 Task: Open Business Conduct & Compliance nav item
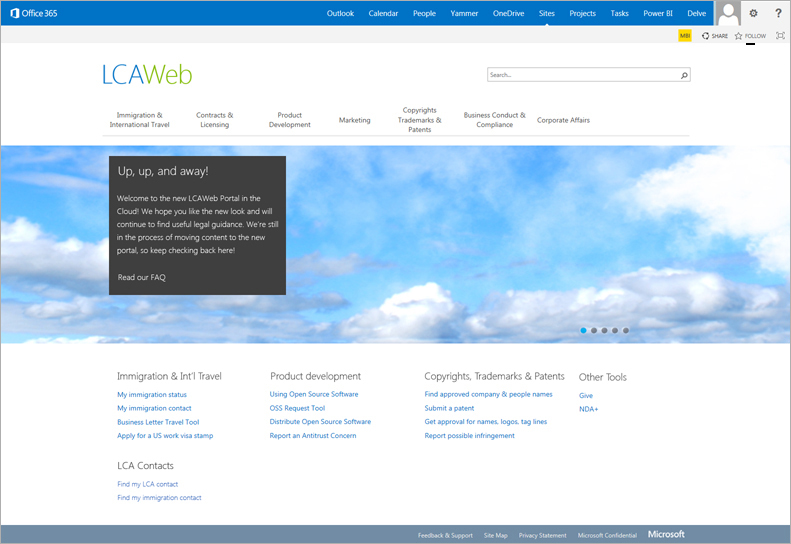pos(494,120)
